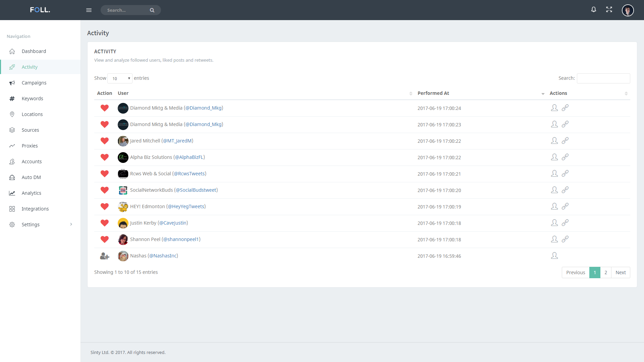Go to Keywords section

[x=40, y=99]
